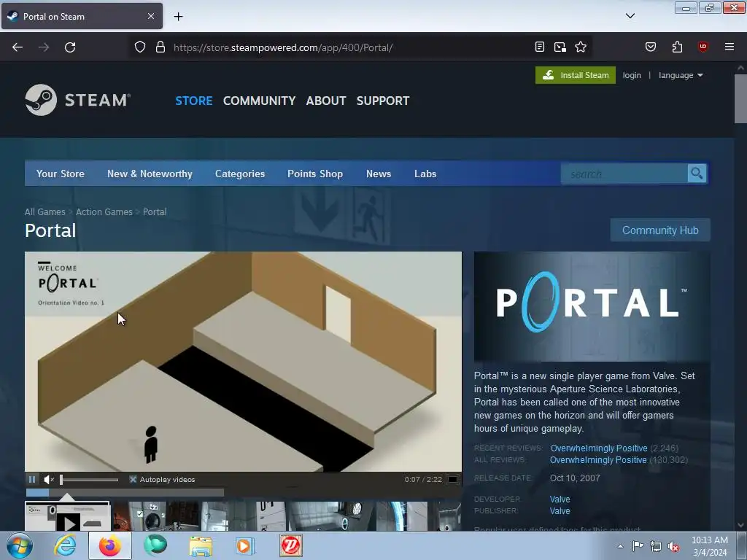This screenshot has width=747, height=560.
Task: Open the Categories tab
Action: (x=240, y=174)
